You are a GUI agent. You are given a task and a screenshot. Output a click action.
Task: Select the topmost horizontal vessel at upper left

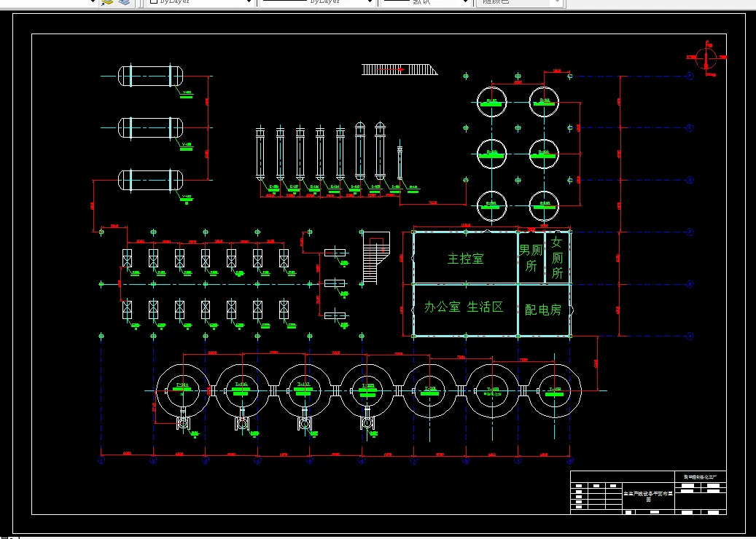pos(150,76)
